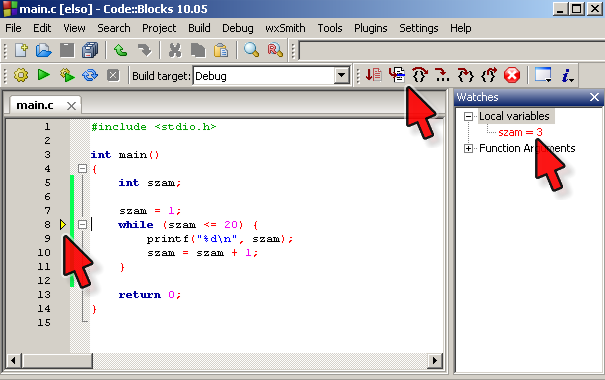This screenshot has height=380, width=605.
Task: Open the Project menu
Action: click(159, 28)
